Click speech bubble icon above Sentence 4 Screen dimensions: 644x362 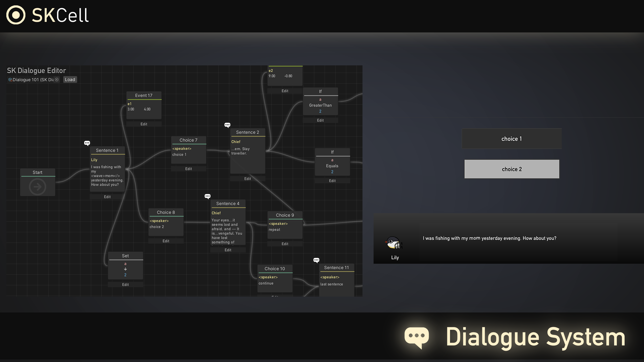click(x=208, y=196)
